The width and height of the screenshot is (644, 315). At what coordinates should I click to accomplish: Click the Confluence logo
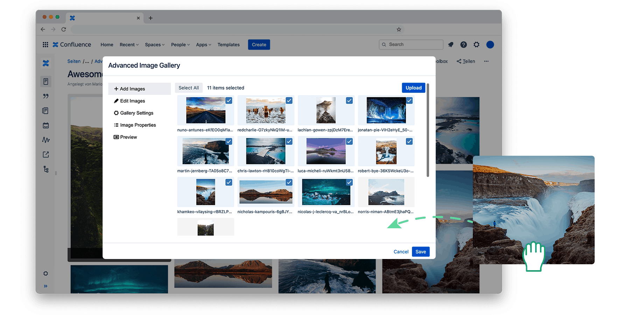(x=72, y=44)
